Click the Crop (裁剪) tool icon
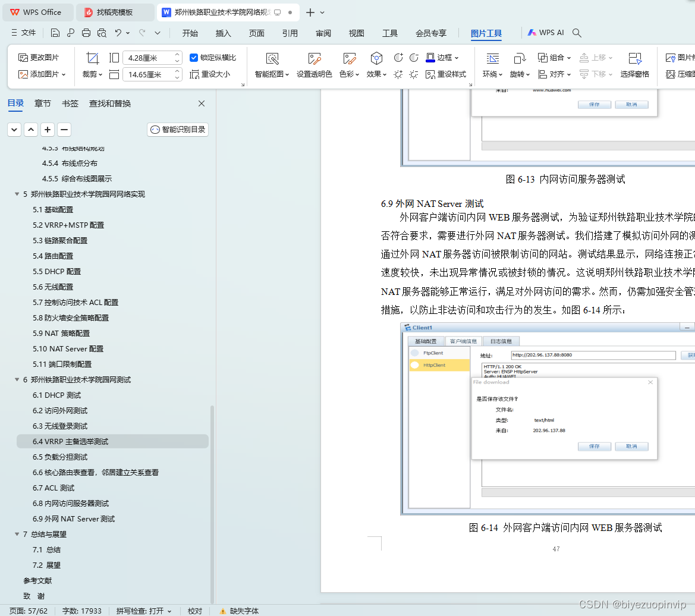 (x=93, y=58)
